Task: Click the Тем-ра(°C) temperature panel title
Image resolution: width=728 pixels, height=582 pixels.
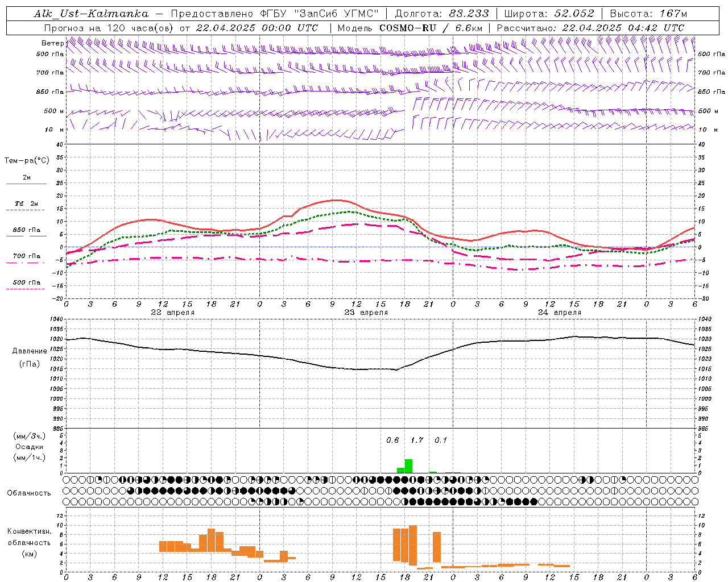Action: tap(27, 161)
